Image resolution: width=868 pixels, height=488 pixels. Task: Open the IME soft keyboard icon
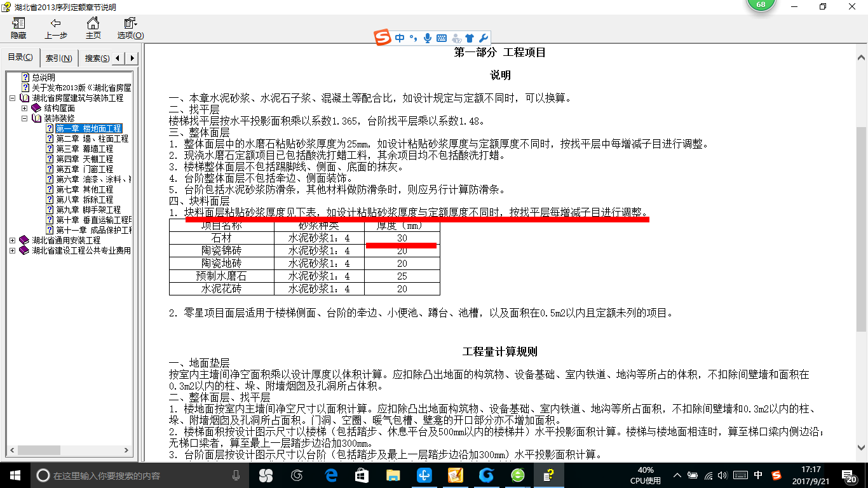[442, 38]
